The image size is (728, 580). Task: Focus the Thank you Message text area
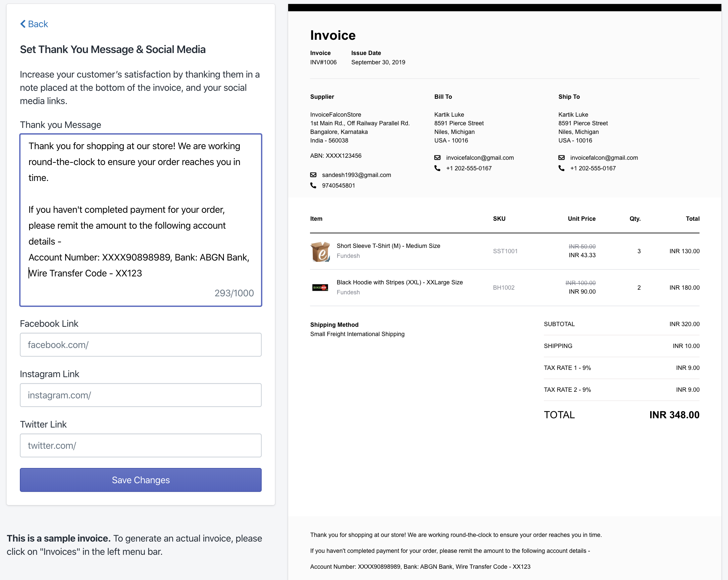tap(141, 220)
